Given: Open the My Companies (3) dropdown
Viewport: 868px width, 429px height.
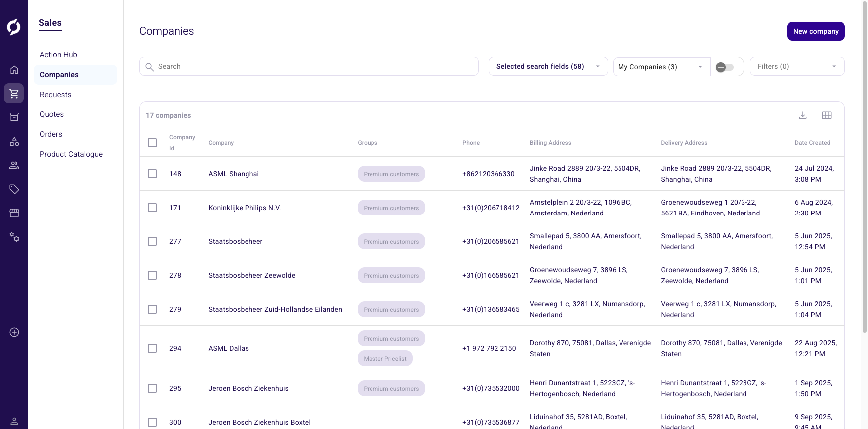Looking at the screenshot, I should 661,67.
